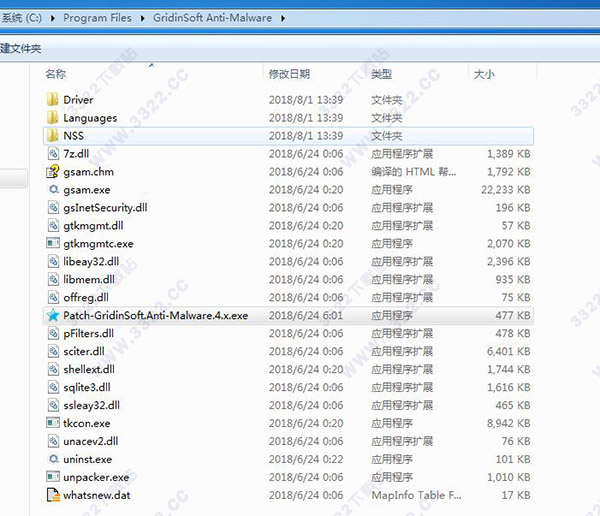Expand the arrow after GridinSoft Anti-Malware breadcrumb

[283, 18]
